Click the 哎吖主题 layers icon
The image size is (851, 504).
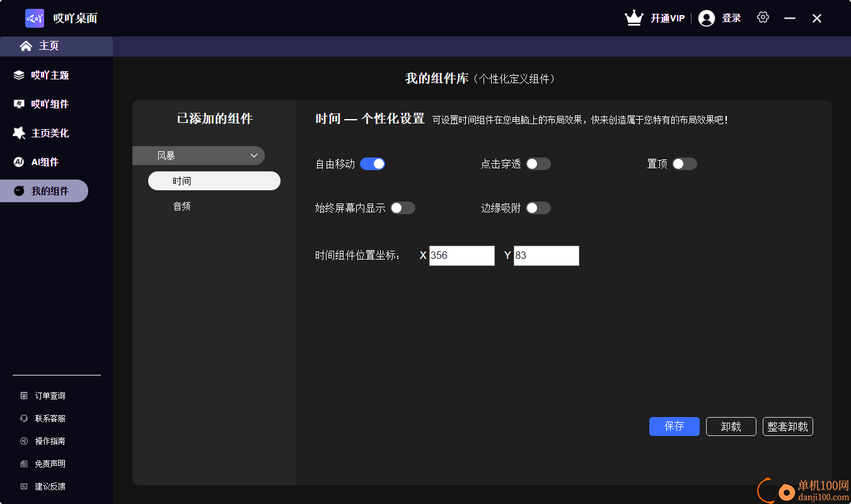point(19,75)
